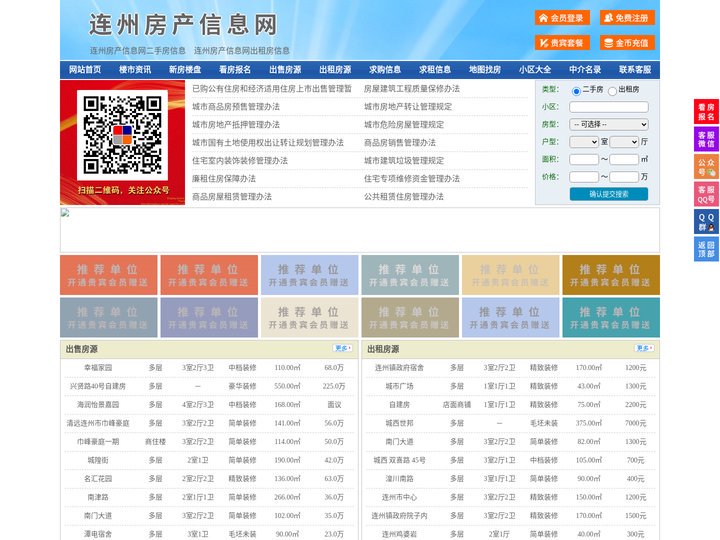Open 城市房地产抵押管理办法 link
The image size is (720, 540).
coord(236,124)
